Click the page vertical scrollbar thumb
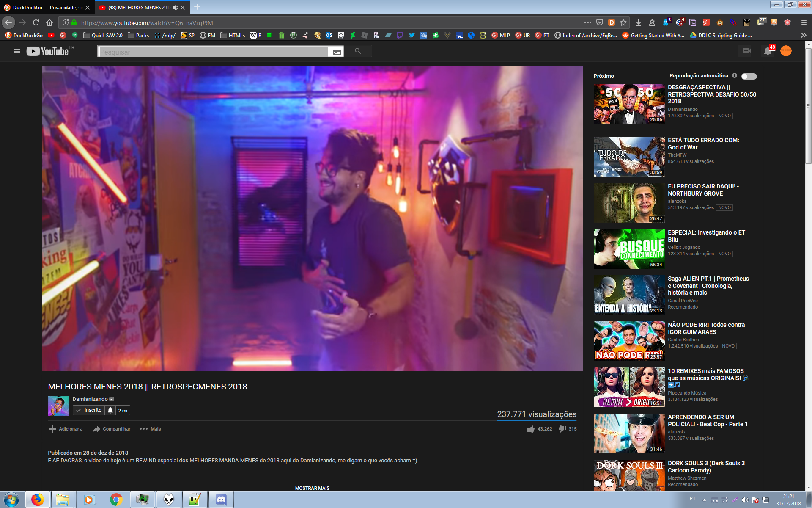The image size is (812, 508). (x=808, y=106)
